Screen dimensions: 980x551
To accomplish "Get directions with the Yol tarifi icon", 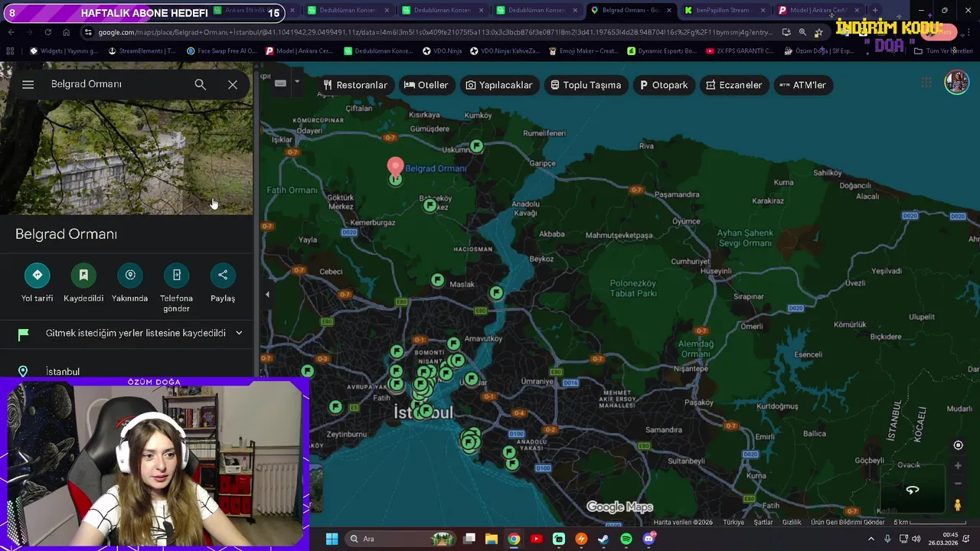I will [x=37, y=275].
